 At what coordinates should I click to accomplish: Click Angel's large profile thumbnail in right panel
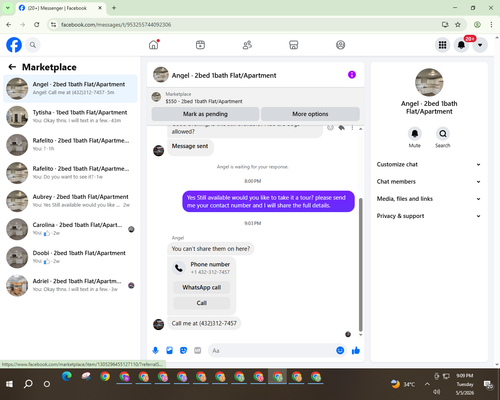(x=429, y=82)
